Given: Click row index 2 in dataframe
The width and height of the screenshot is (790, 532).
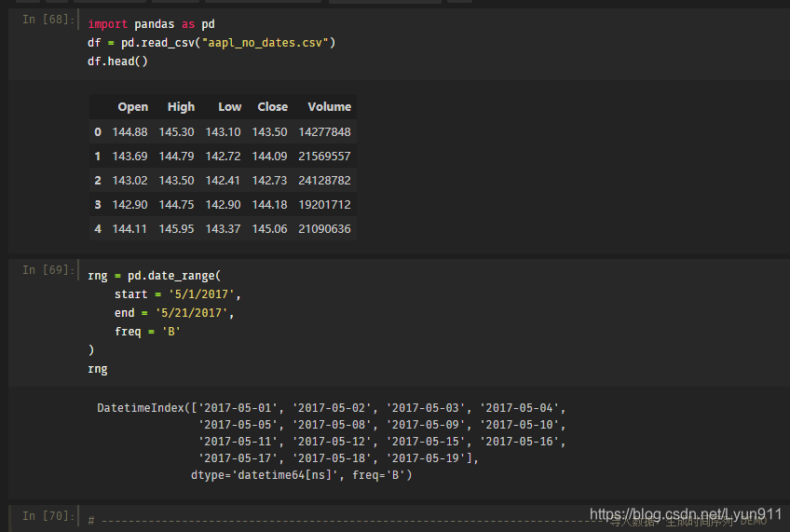Looking at the screenshot, I should [x=98, y=181].
